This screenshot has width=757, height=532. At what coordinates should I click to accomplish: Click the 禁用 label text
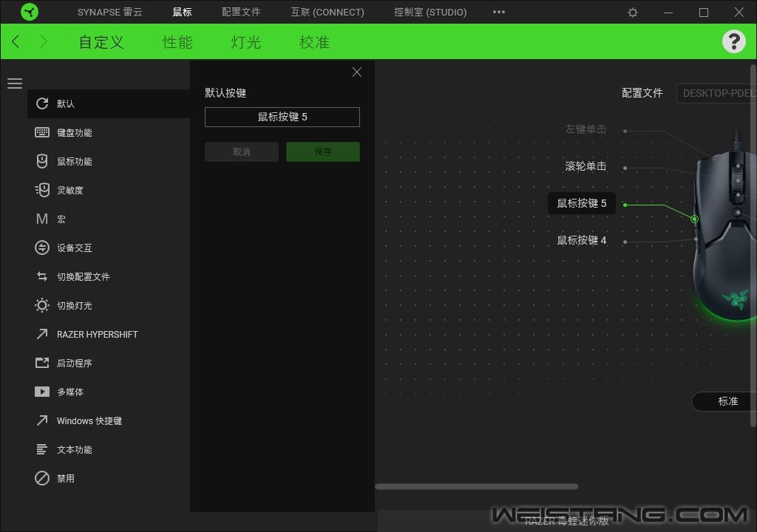(x=66, y=478)
